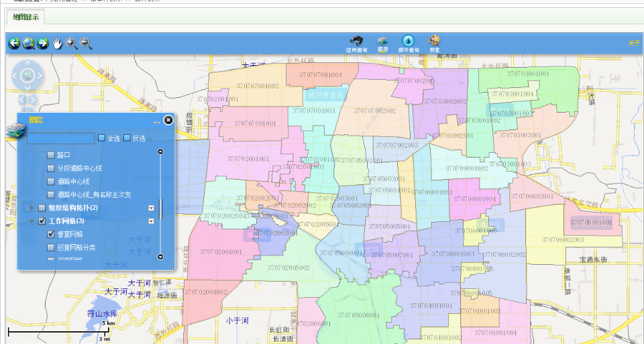Minimize the 图层 panel
Viewport: 644px width, 344px height.
[156, 122]
